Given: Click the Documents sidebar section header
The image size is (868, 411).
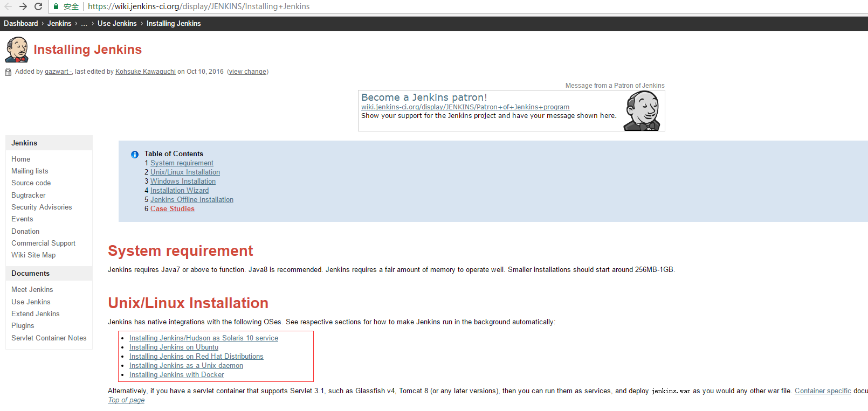Looking at the screenshot, I should coord(49,274).
